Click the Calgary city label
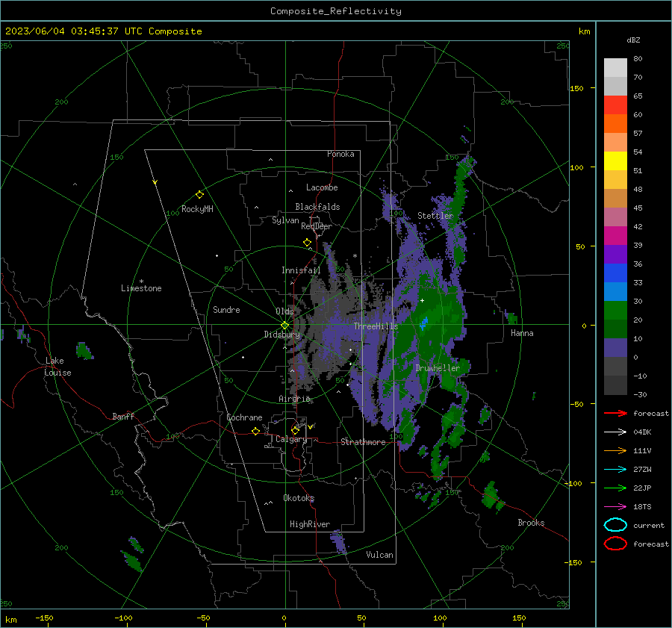This screenshot has height=628, width=672. click(291, 439)
